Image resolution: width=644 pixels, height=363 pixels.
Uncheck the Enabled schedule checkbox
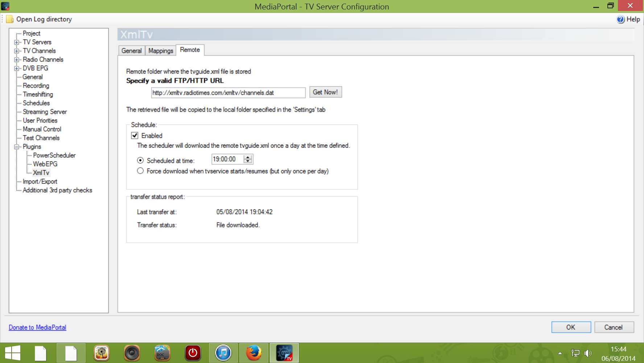tap(135, 136)
